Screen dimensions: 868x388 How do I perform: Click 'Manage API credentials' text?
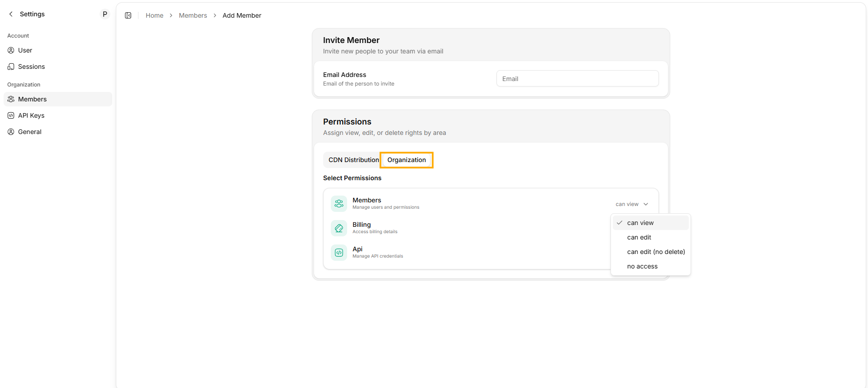pyautogui.click(x=378, y=256)
